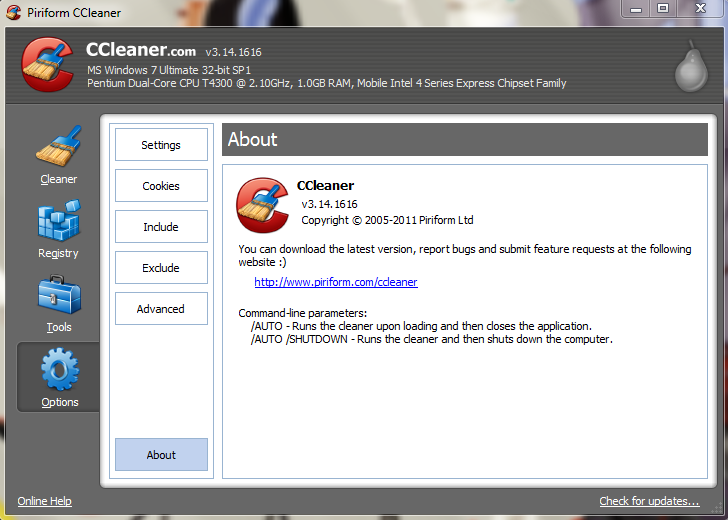
Task: Open the Tools toolbox section
Action: (59, 304)
